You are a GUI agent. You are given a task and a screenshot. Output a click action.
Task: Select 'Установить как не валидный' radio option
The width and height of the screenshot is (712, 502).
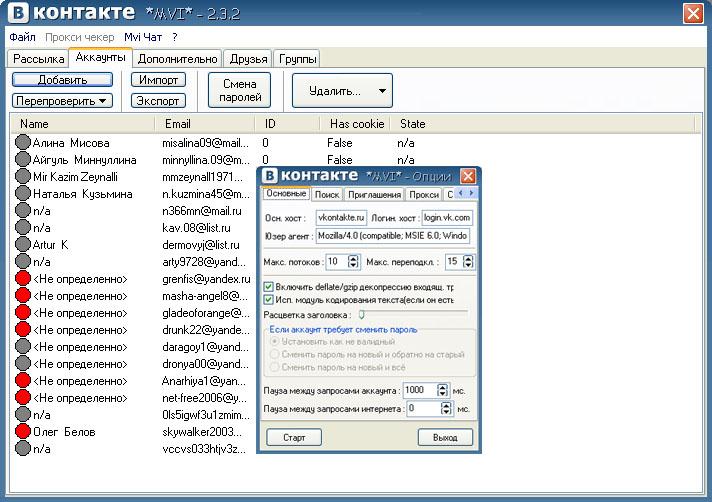coord(274,341)
